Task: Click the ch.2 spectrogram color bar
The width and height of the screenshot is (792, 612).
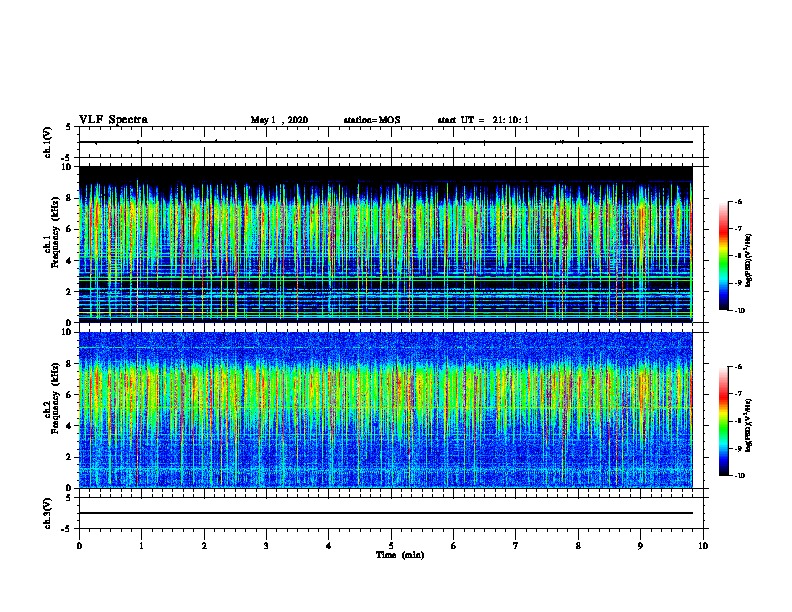Action: [x=723, y=421]
